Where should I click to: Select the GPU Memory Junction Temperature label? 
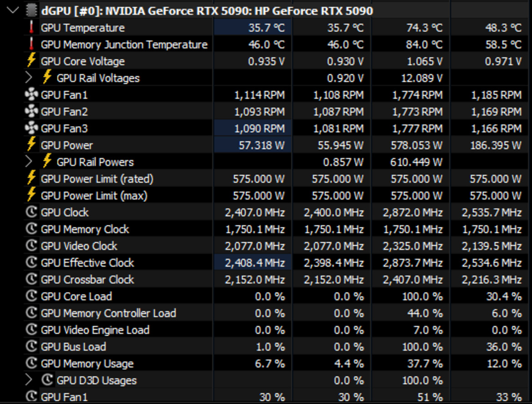pyautogui.click(x=124, y=45)
